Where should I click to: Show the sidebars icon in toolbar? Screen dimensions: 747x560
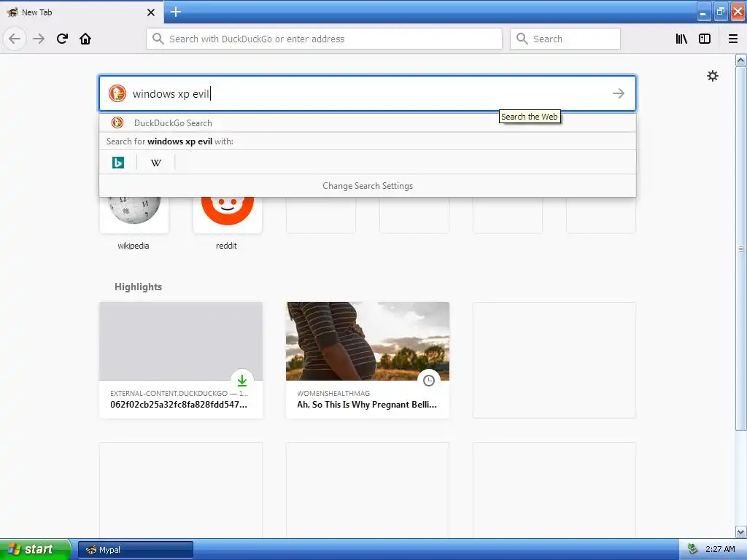tap(705, 39)
